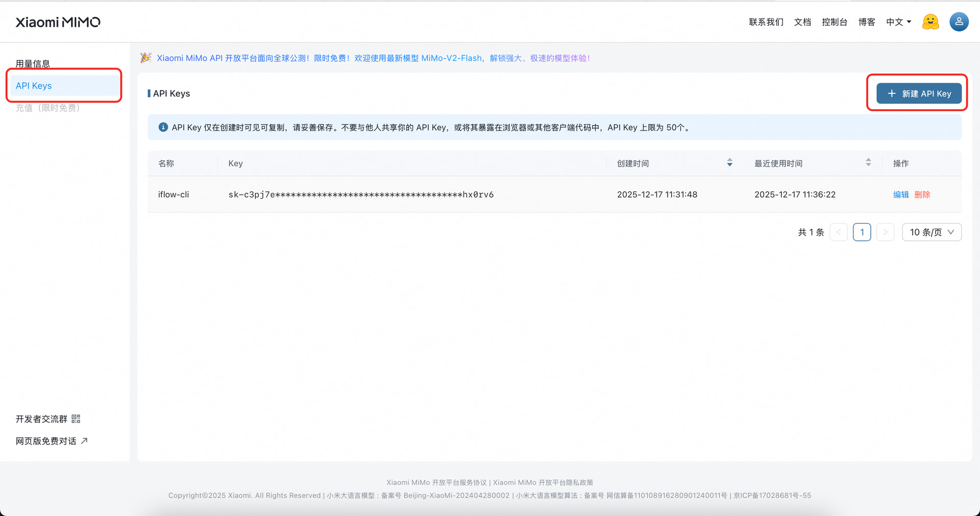
Task: Open the Hugging Face icon in header
Action: (x=930, y=22)
